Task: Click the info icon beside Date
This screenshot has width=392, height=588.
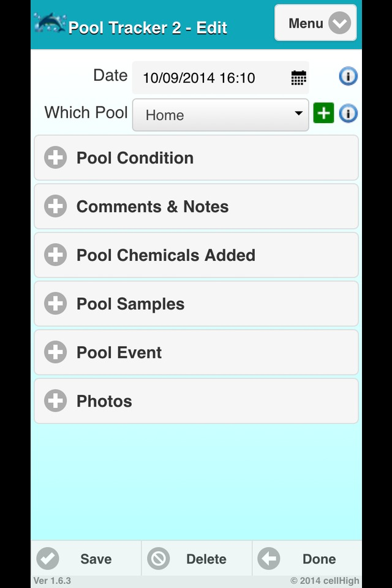Action: [x=348, y=77]
